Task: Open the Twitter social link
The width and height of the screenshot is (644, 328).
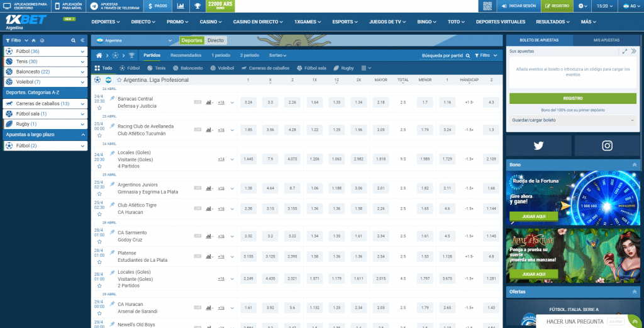Action: tap(538, 145)
